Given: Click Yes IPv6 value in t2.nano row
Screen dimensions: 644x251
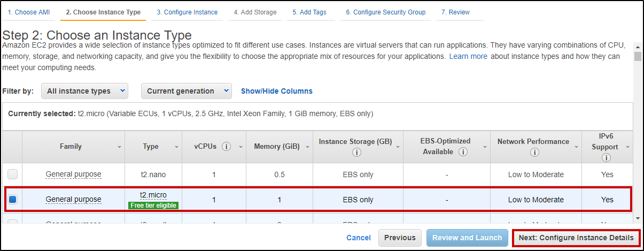Looking at the screenshot, I should (607, 174).
